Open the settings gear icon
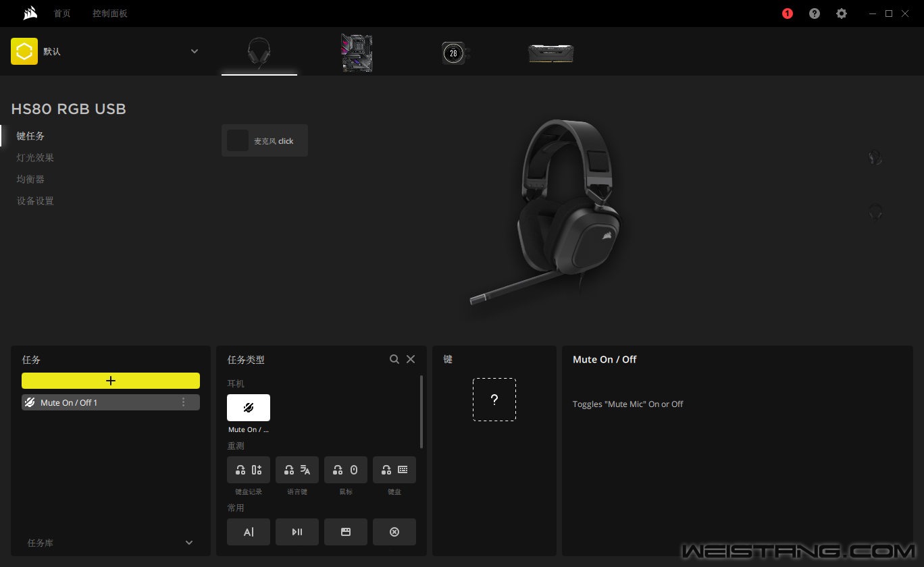This screenshot has height=567, width=924. tap(842, 13)
